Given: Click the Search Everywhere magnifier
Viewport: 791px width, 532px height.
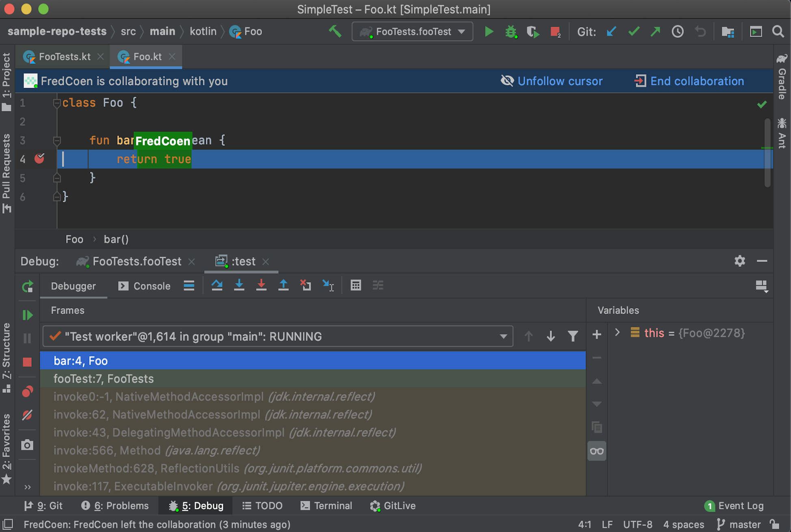Looking at the screenshot, I should click(778, 31).
